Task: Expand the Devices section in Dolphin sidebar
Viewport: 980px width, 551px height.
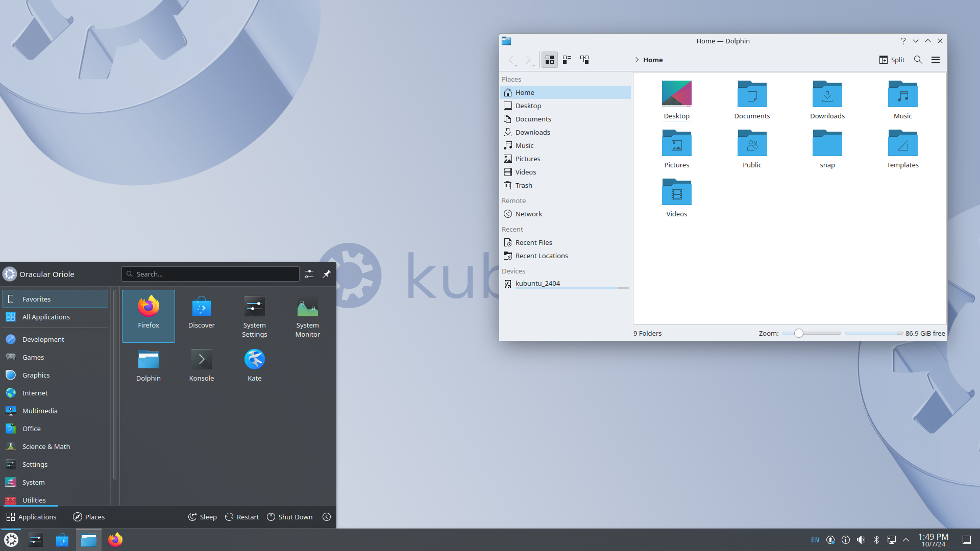Action: click(x=513, y=270)
